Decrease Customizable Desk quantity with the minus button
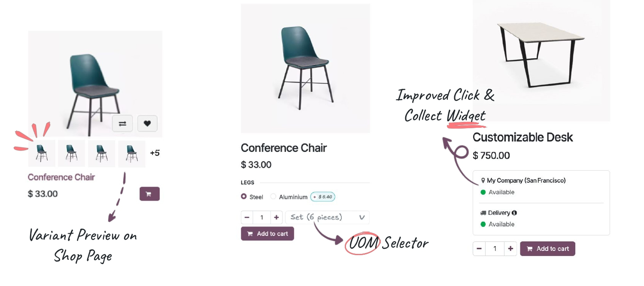This screenshot has width=644, height=286. tap(479, 248)
